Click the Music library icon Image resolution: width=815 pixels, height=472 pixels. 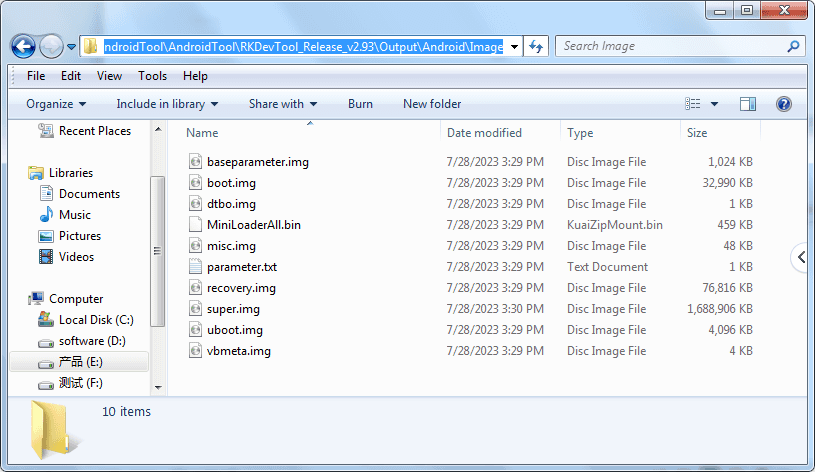click(x=45, y=215)
